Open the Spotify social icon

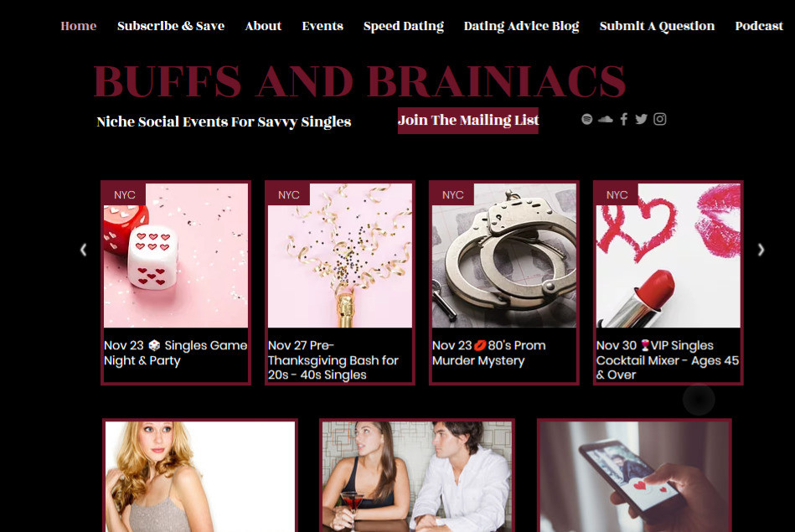pyautogui.click(x=586, y=119)
